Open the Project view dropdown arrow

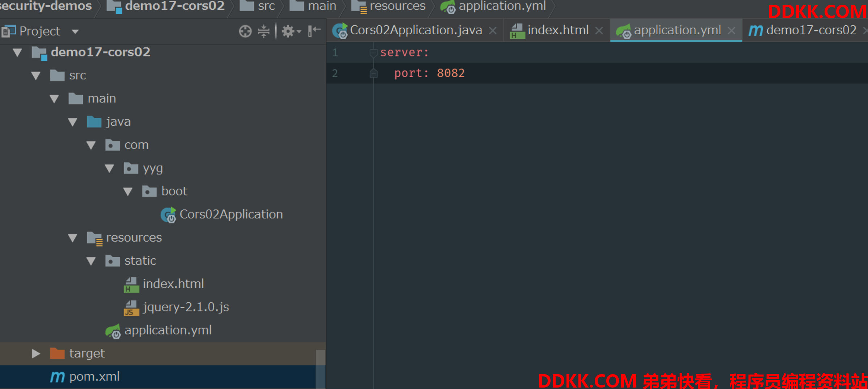pyautogui.click(x=75, y=32)
